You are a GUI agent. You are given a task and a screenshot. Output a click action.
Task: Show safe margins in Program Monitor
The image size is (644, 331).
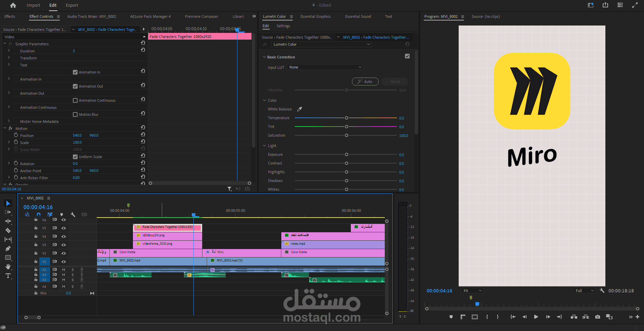(x=475, y=317)
